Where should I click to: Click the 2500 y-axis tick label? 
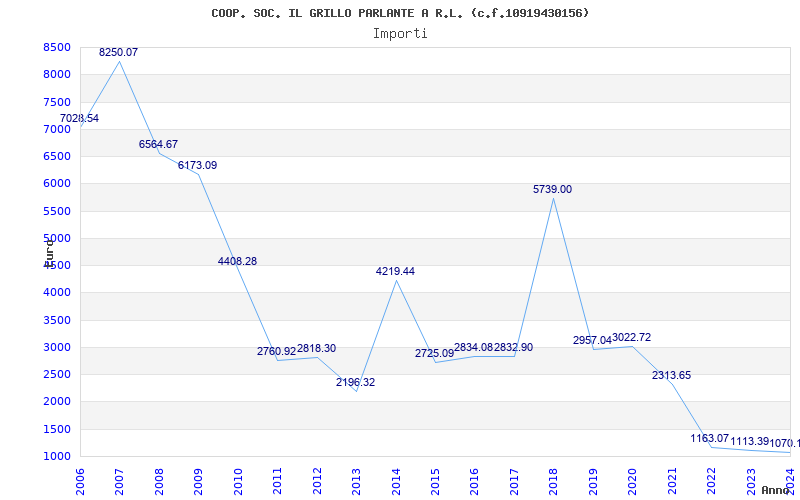pos(57,374)
